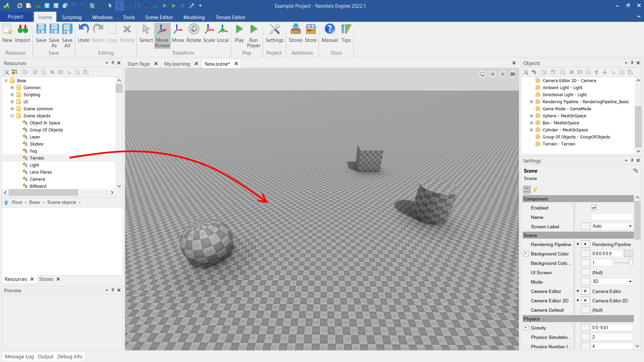
Task: Select the Scale transform tool
Action: click(209, 34)
